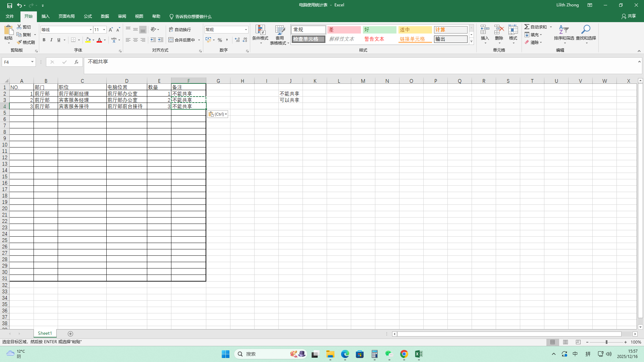
Task: Switch to the 插入 ribbon tab
Action: click(45, 16)
